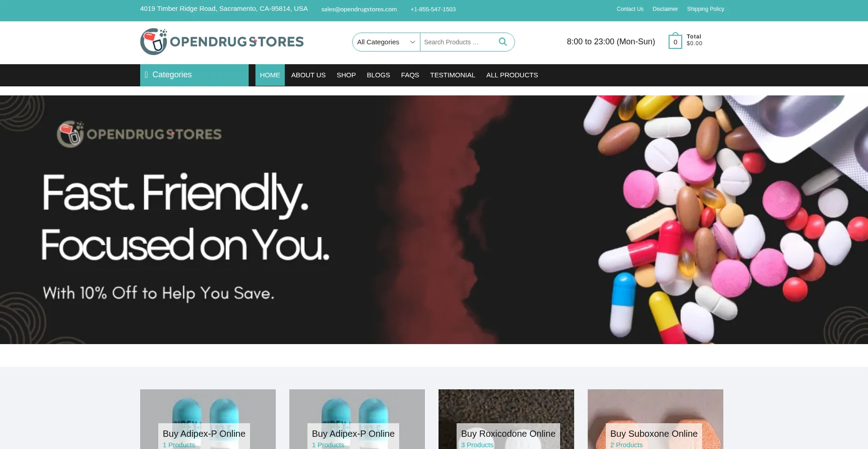Open the shopping cart bag icon
The image size is (868, 449).
point(675,41)
